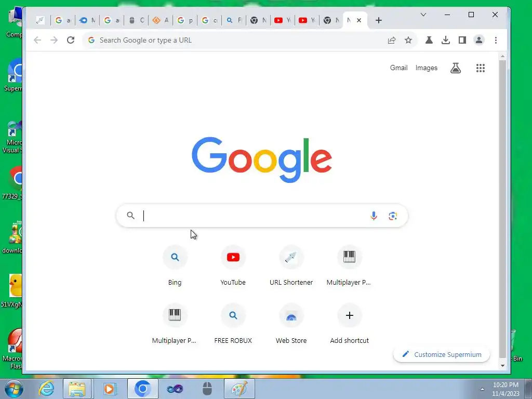Open Search Labs flask on Google page
532x399 pixels.
455,68
